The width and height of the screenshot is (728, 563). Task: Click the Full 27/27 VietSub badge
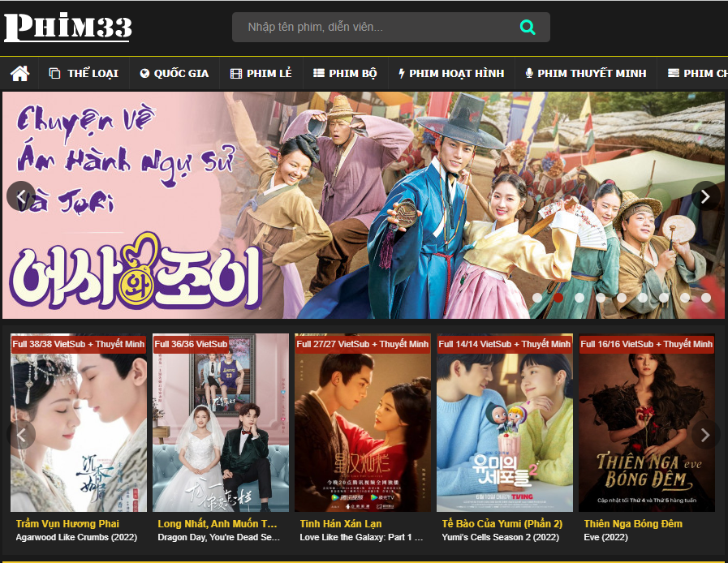point(363,344)
